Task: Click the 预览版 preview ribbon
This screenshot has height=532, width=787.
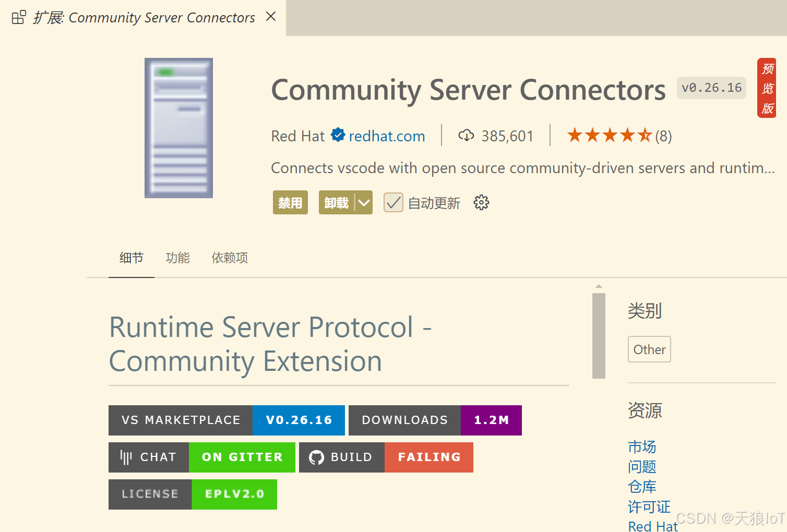Action: [x=767, y=88]
